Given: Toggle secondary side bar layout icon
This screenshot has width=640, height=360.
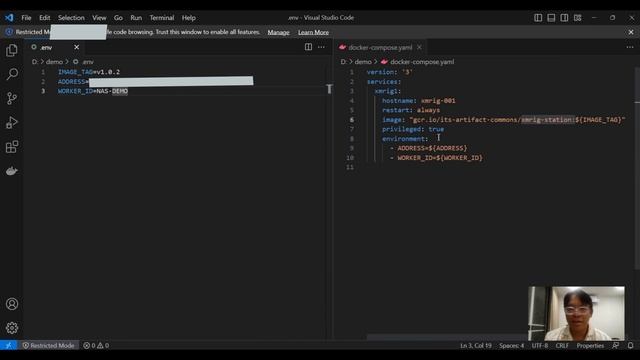Looking at the screenshot, I should (x=564, y=18).
